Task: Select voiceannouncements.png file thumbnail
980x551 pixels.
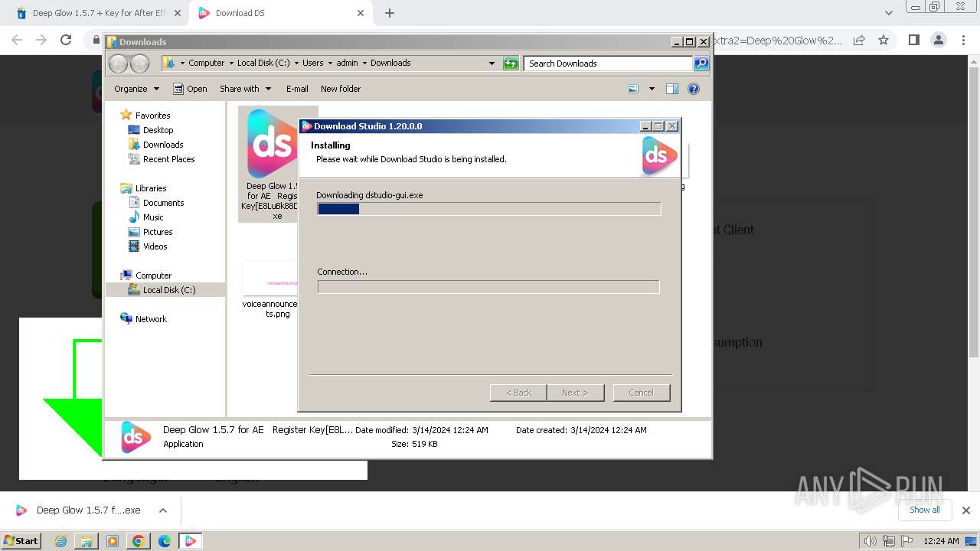Action: pyautogui.click(x=270, y=280)
